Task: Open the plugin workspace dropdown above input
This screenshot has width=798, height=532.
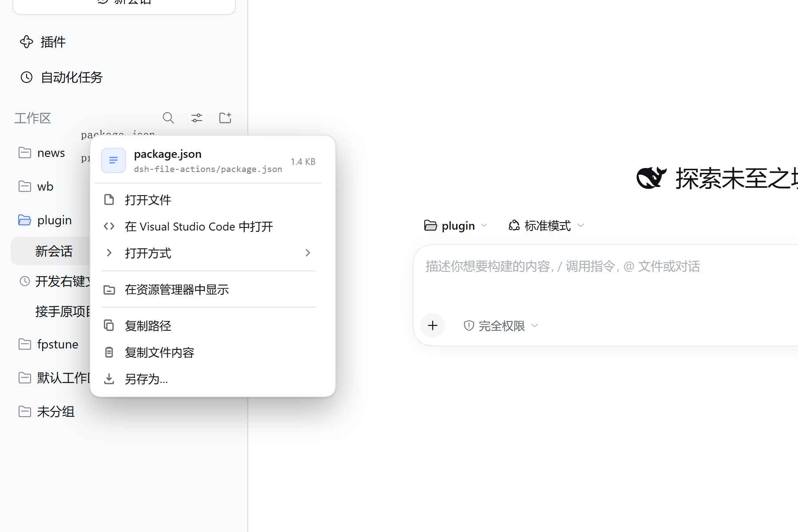Action: (456, 226)
